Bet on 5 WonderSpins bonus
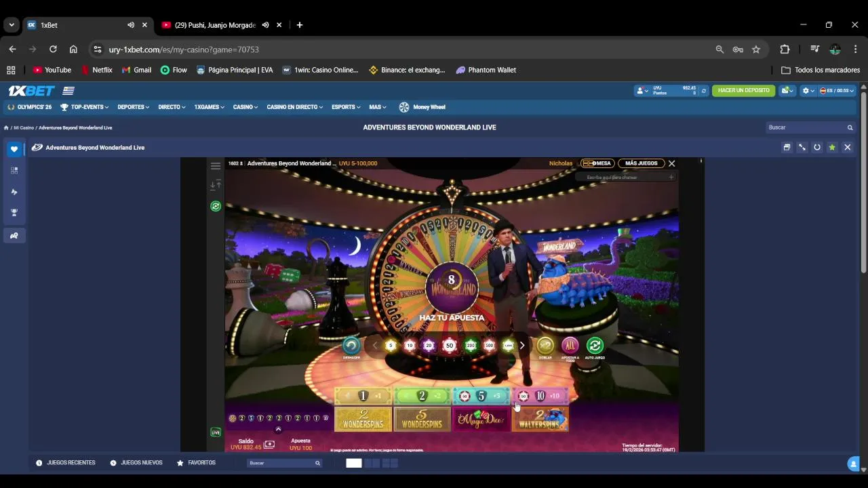This screenshot has height=488, width=868. 422,420
